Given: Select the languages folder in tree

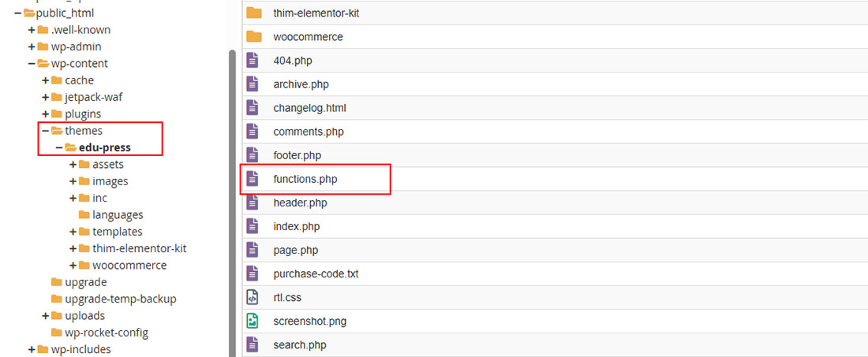Looking at the screenshot, I should pos(118,214).
